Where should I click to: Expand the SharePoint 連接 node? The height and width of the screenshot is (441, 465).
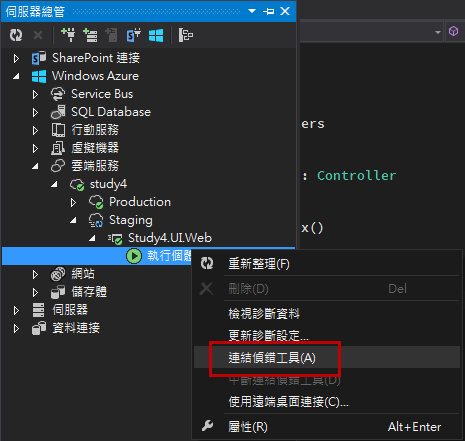tap(16, 59)
